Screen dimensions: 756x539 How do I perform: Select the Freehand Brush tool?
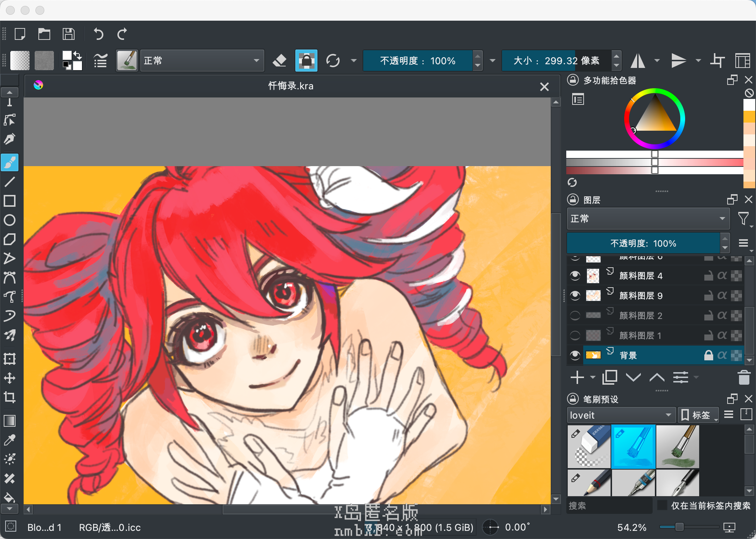[x=10, y=162]
